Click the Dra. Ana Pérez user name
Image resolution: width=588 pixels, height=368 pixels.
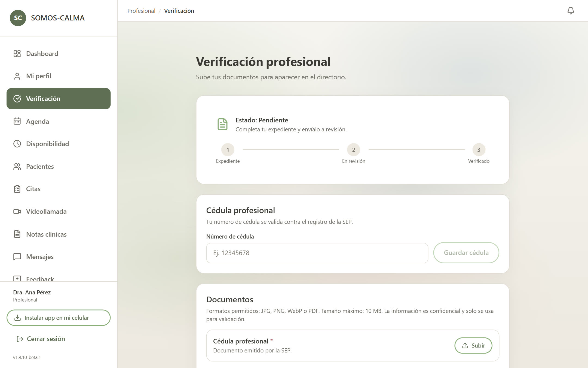tap(32, 292)
